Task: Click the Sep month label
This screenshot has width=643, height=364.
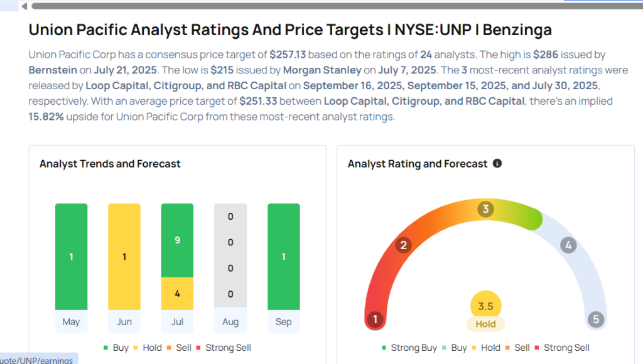Action: (283, 322)
